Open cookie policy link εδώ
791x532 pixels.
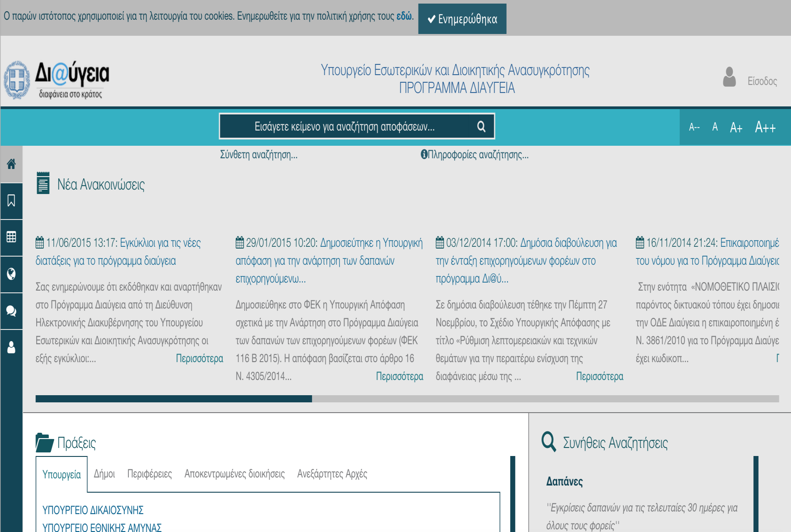click(x=404, y=16)
